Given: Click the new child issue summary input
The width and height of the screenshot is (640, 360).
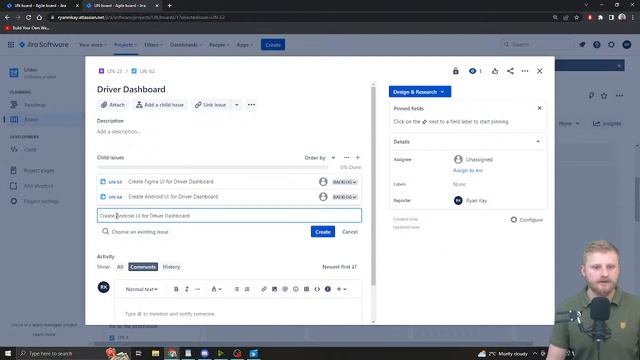Looking at the screenshot, I should [229, 216].
